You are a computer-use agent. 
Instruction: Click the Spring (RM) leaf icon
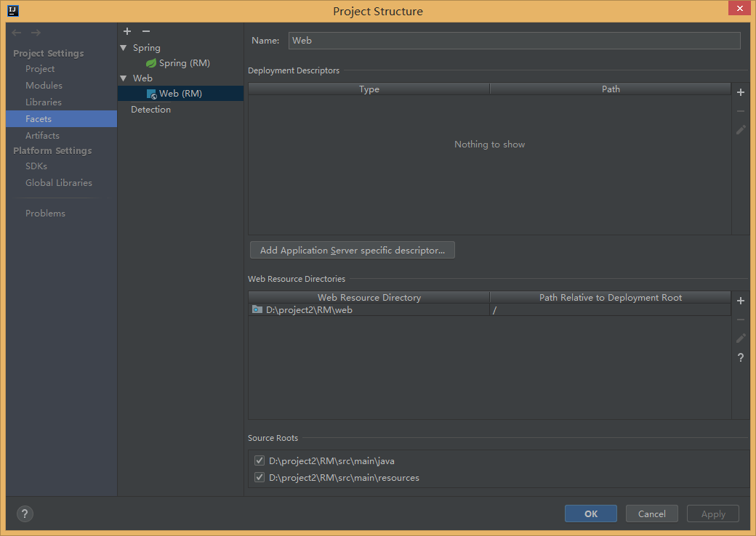[151, 63]
